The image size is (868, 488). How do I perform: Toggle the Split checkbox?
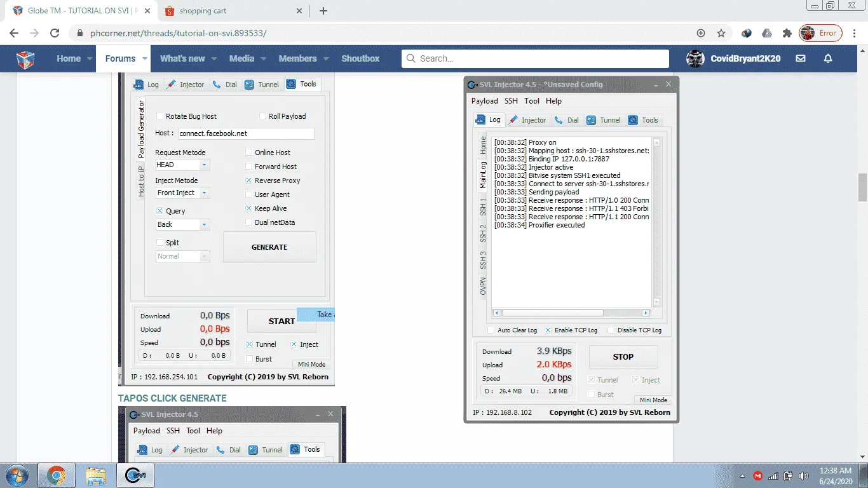pyautogui.click(x=160, y=243)
